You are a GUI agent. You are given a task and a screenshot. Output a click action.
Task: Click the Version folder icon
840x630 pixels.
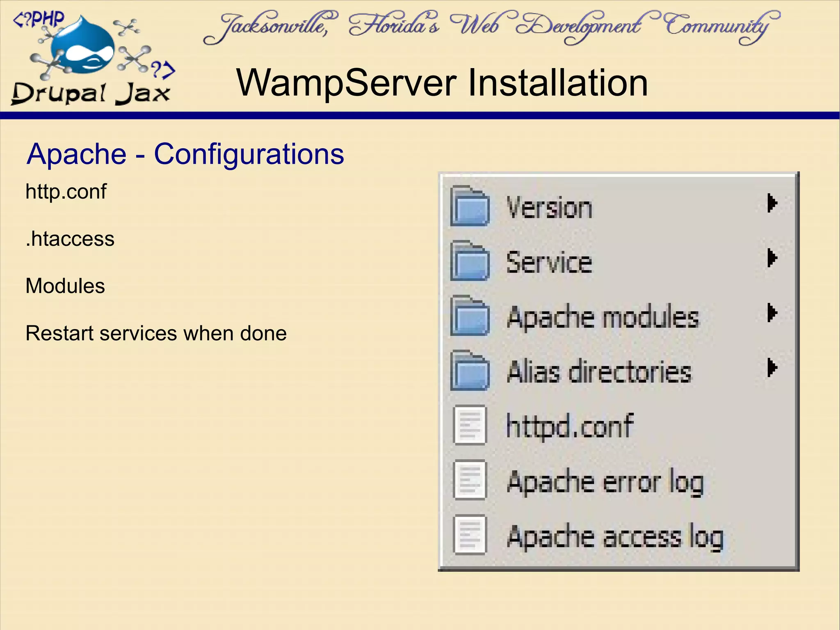[x=470, y=206]
